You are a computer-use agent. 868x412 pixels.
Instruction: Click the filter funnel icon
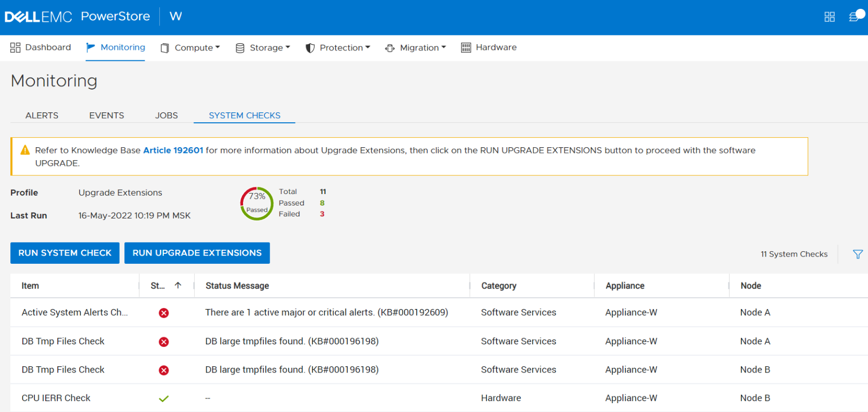coord(858,254)
